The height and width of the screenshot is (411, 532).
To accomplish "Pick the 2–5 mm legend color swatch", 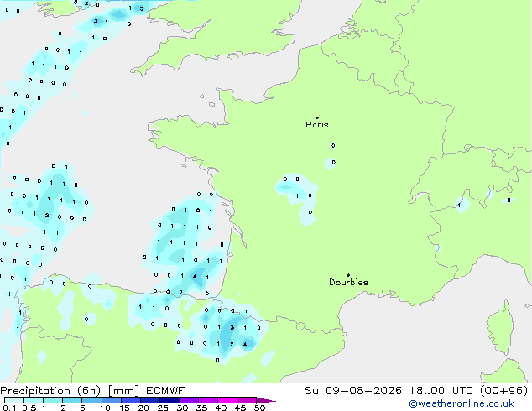I will pyautogui.click(x=72, y=400).
